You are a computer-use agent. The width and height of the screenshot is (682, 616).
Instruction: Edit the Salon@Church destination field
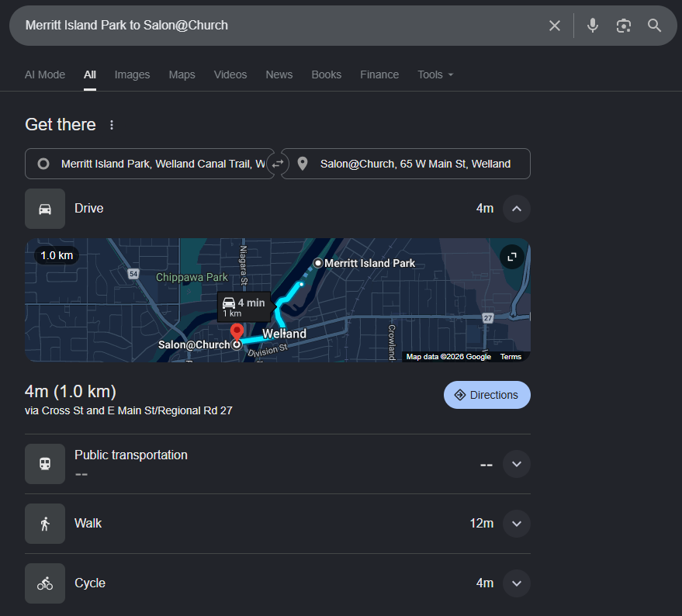(x=405, y=164)
